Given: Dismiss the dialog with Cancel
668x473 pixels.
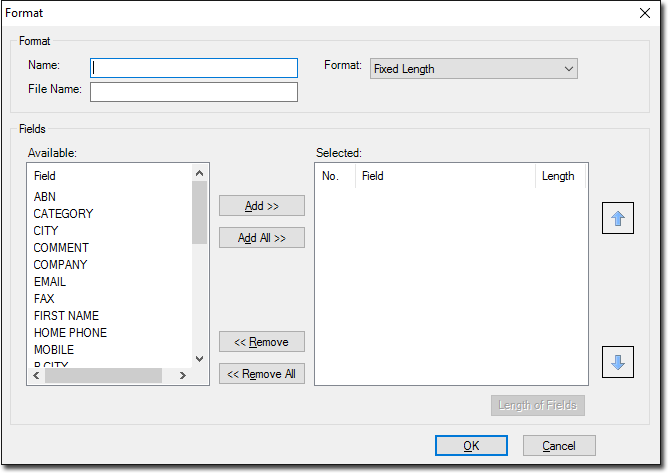Looking at the screenshot, I should point(558,445).
